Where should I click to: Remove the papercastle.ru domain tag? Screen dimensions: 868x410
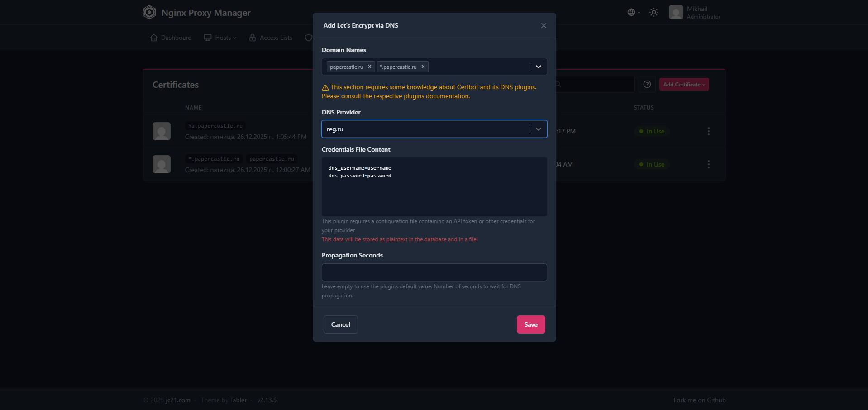pos(370,67)
